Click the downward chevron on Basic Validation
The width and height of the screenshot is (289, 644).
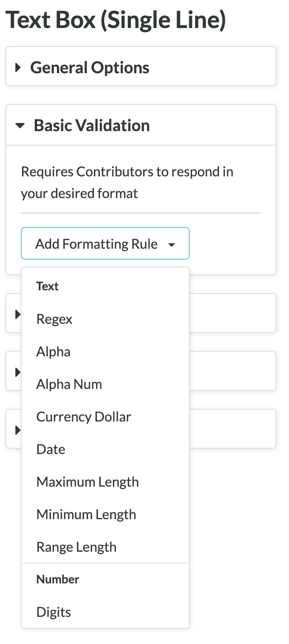pos(20,126)
